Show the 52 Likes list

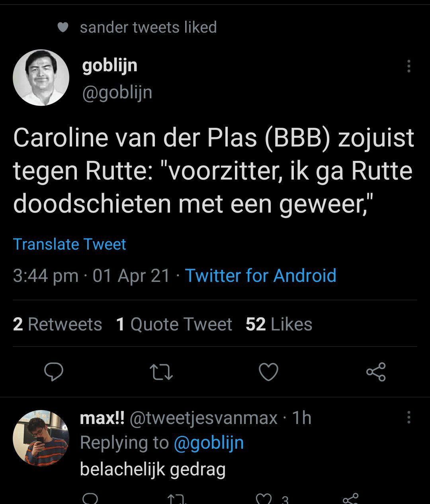pyautogui.click(x=279, y=324)
